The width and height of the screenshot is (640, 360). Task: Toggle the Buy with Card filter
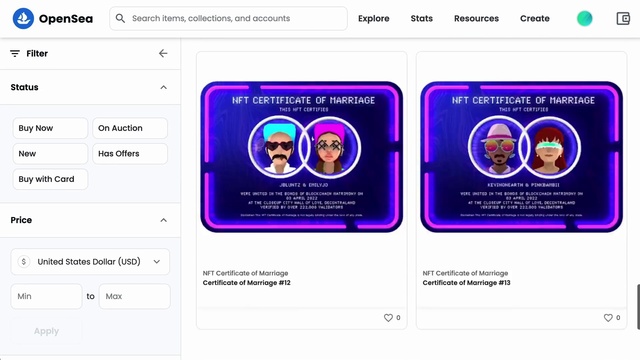(x=50, y=179)
